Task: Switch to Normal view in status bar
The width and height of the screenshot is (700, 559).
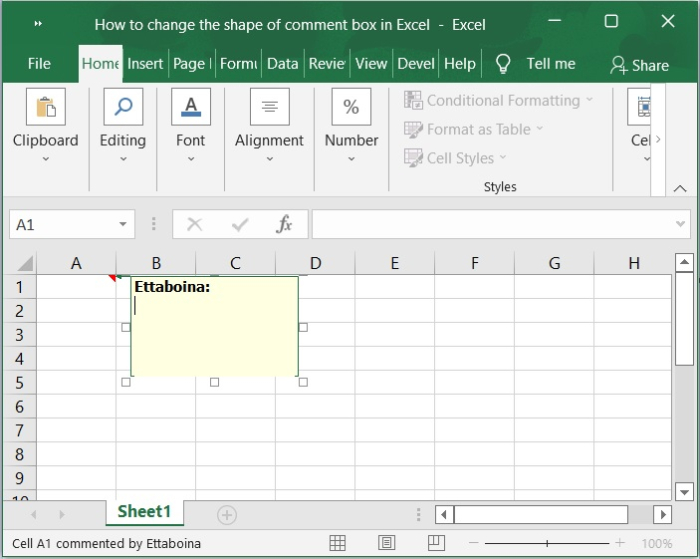Action: pos(338,543)
